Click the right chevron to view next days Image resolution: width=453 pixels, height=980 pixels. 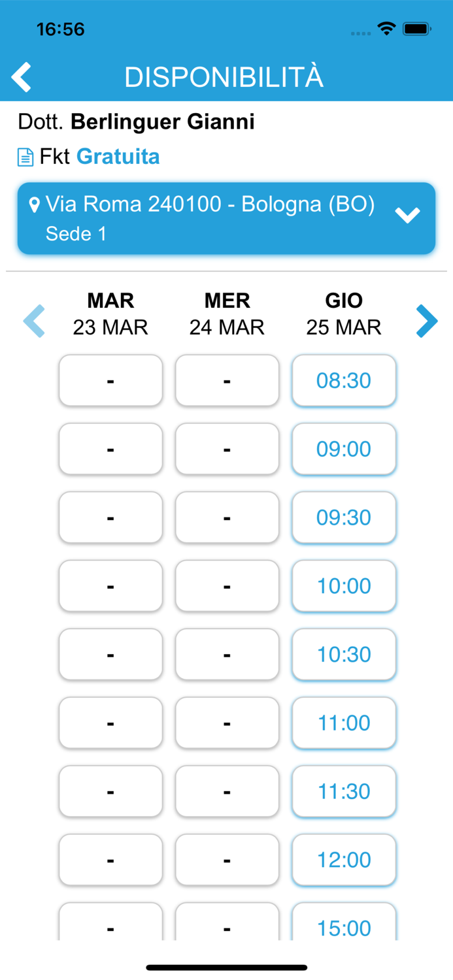pos(426,321)
